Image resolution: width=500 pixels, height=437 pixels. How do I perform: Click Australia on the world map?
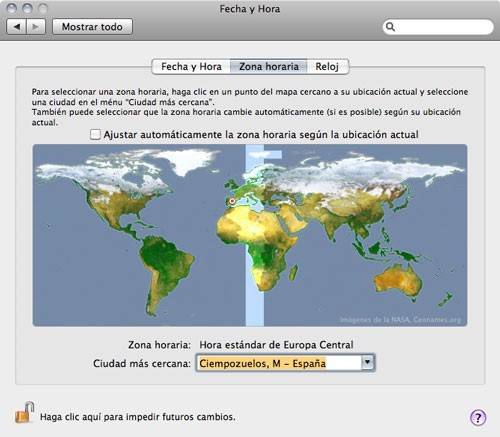pos(398,283)
